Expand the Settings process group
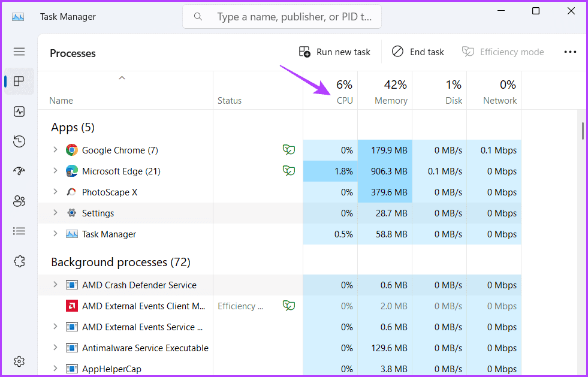This screenshot has height=377, width=588. (x=55, y=213)
